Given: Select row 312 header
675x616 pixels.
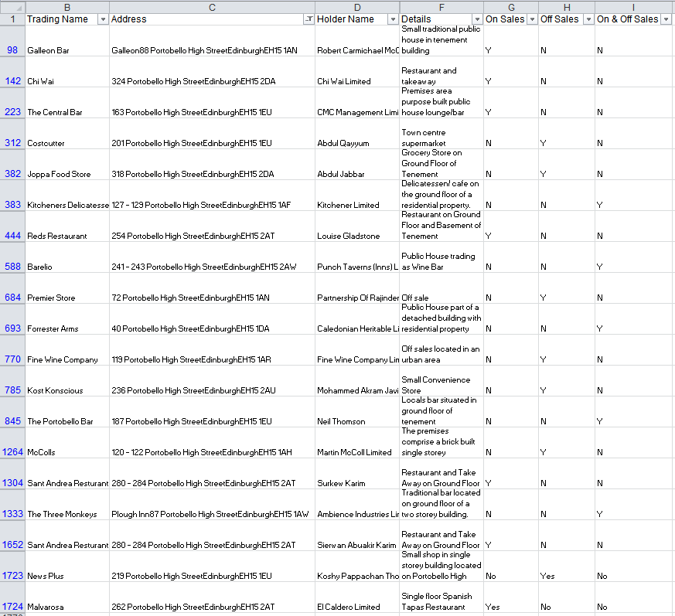Looking at the screenshot, I should (12, 134).
